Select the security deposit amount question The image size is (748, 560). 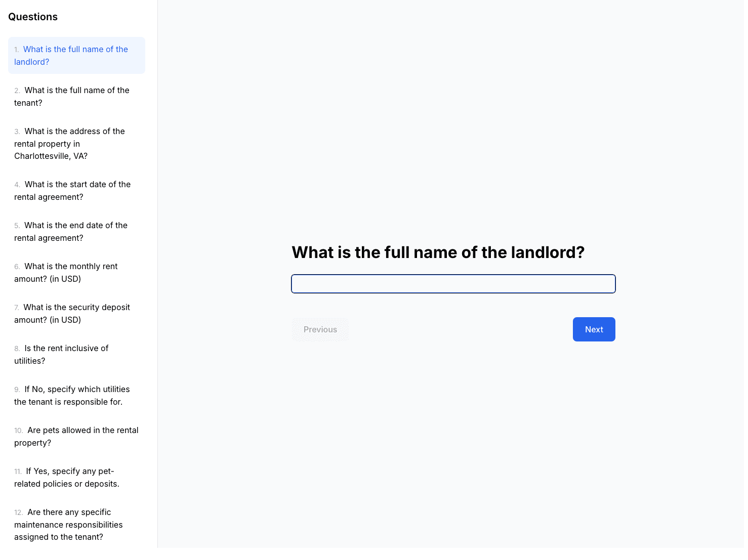click(76, 314)
